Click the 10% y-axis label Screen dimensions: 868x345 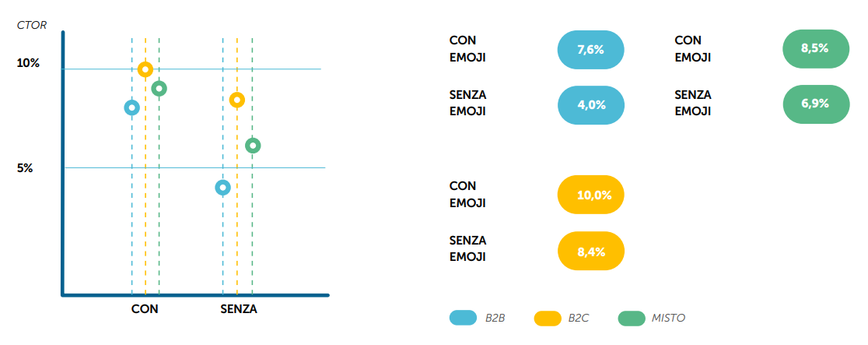[x=29, y=63]
